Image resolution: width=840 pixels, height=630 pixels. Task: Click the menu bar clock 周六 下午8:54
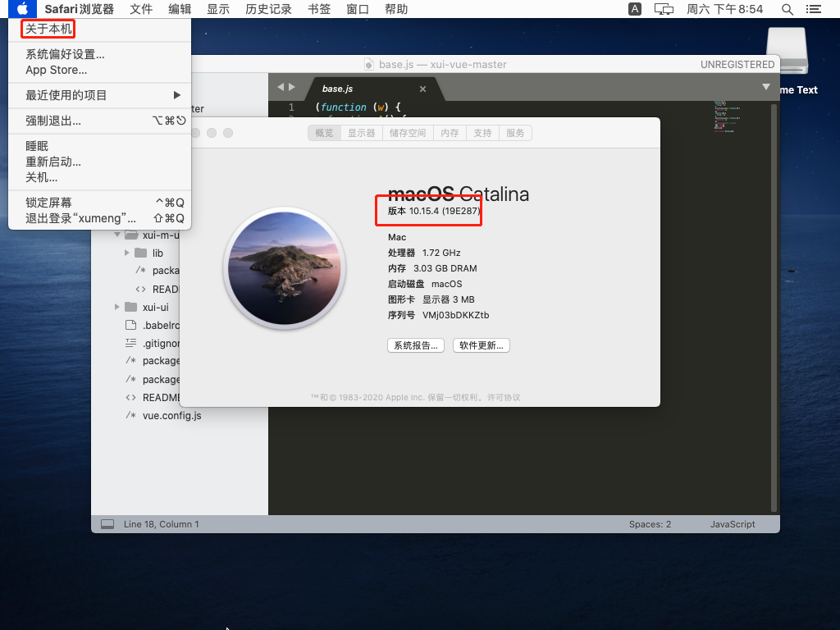click(x=725, y=9)
